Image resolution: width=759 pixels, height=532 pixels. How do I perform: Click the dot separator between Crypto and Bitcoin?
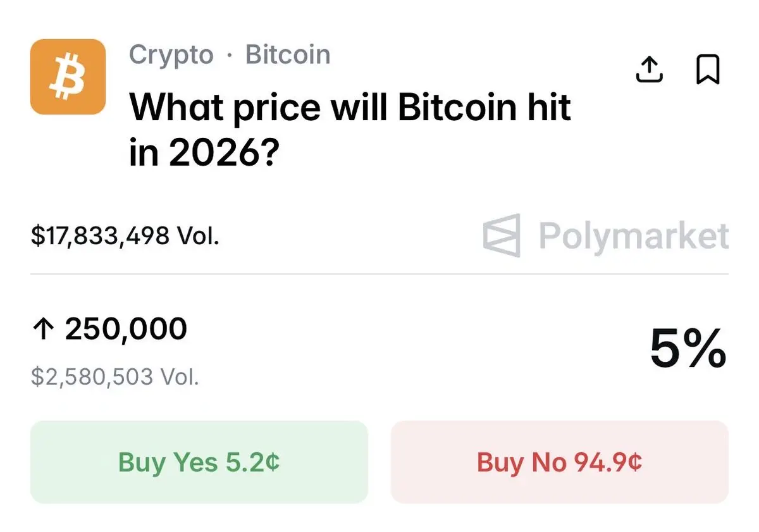pyautogui.click(x=230, y=56)
